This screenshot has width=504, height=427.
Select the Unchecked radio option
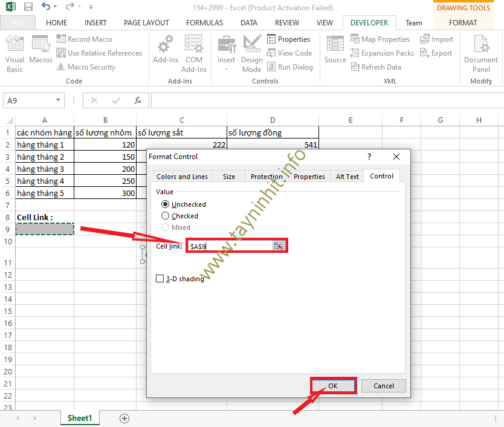(166, 204)
